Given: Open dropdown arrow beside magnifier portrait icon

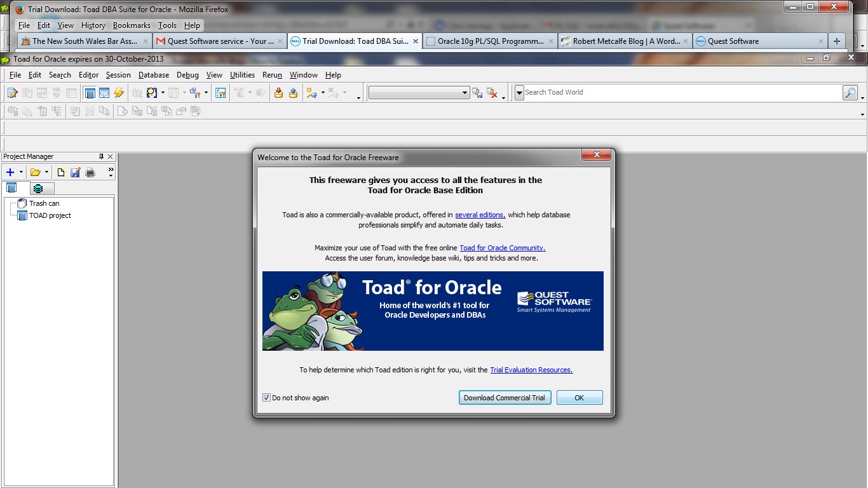Looking at the screenshot, I should (163, 93).
